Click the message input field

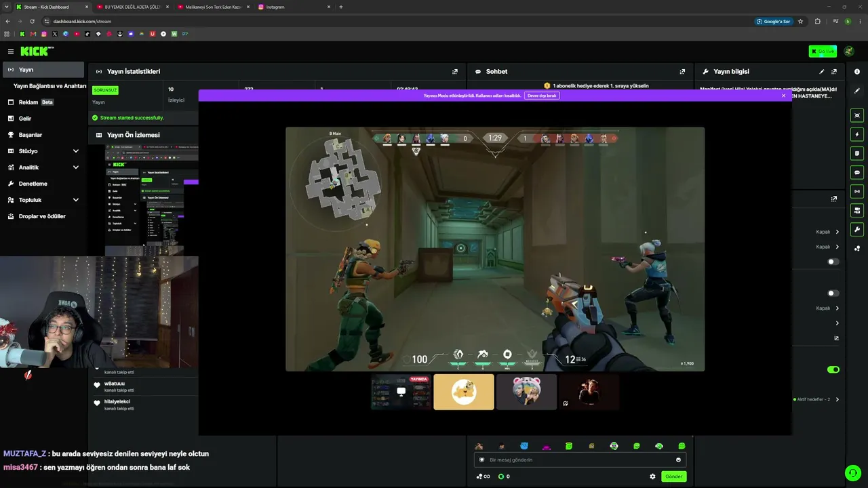(580, 460)
